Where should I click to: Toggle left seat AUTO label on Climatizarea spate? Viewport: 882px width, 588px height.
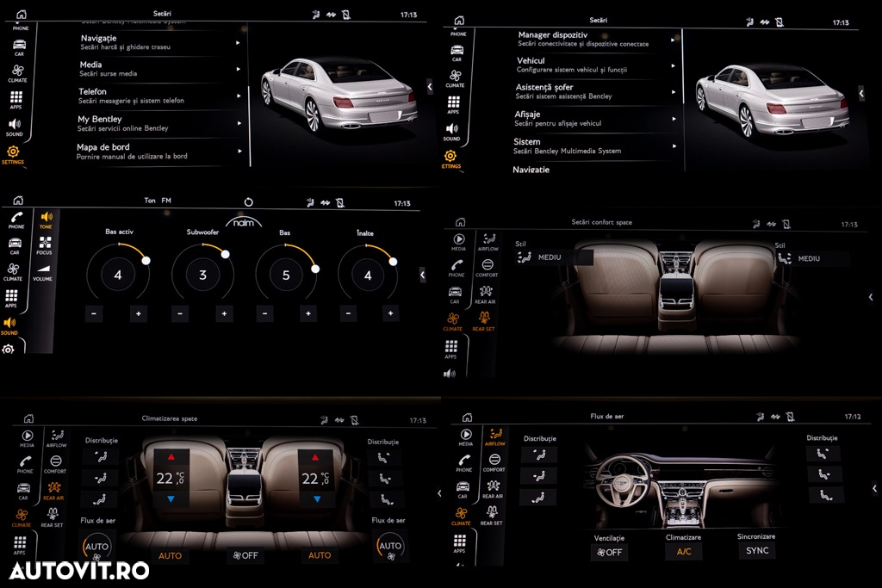coord(170,555)
